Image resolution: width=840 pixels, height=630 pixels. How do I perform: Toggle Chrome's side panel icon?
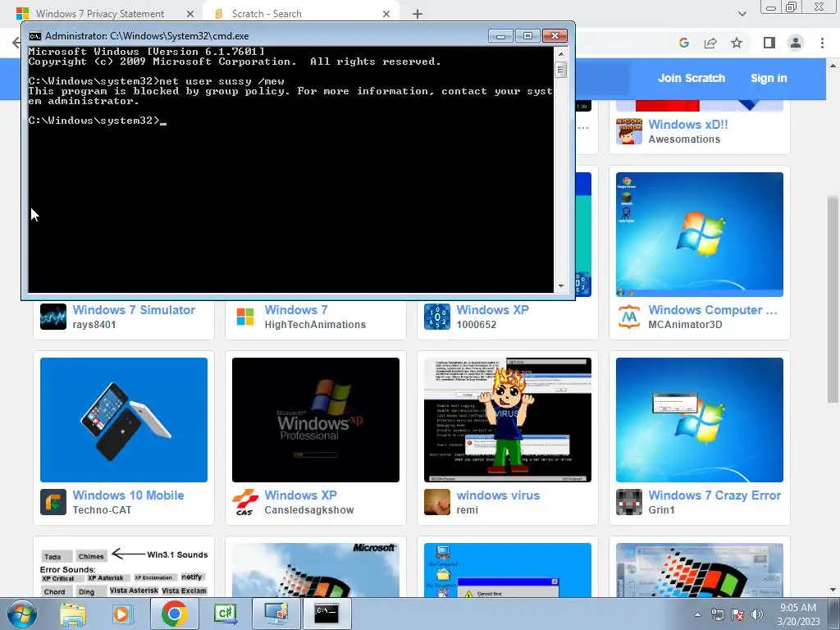tap(769, 43)
